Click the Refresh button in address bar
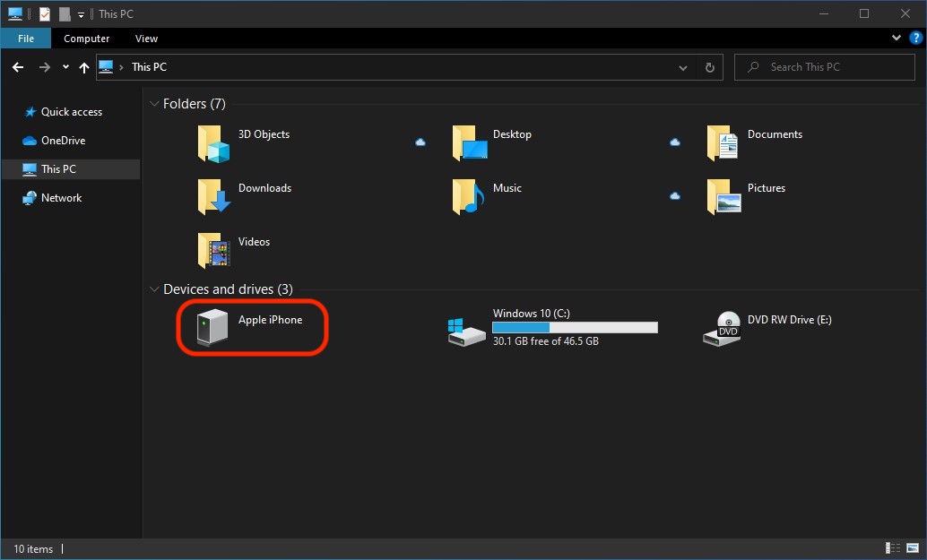Viewport: 927px width, 560px height. click(x=709, y=67)
